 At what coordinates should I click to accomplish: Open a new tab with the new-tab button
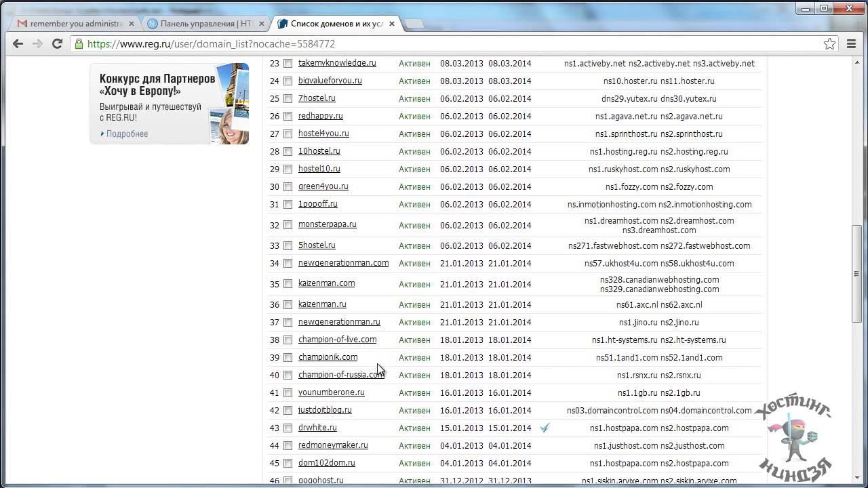pyautogui.click(x=414, y=24)
